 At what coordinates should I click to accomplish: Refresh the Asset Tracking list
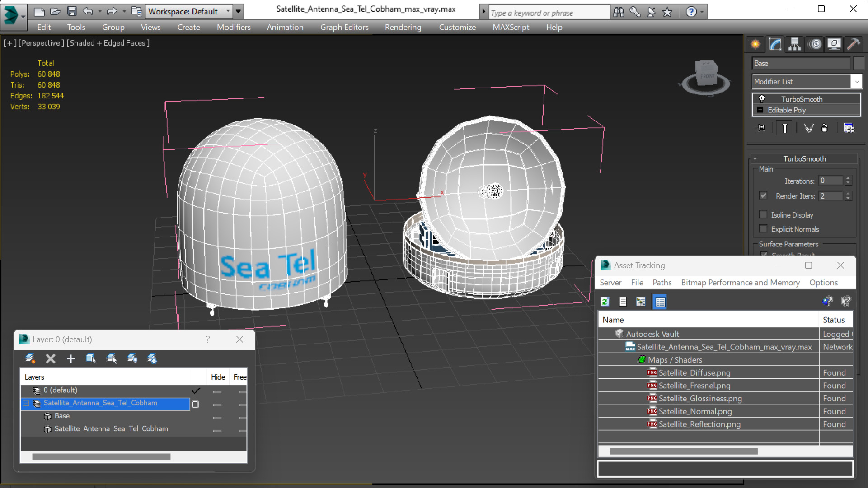tap(605, 302)
